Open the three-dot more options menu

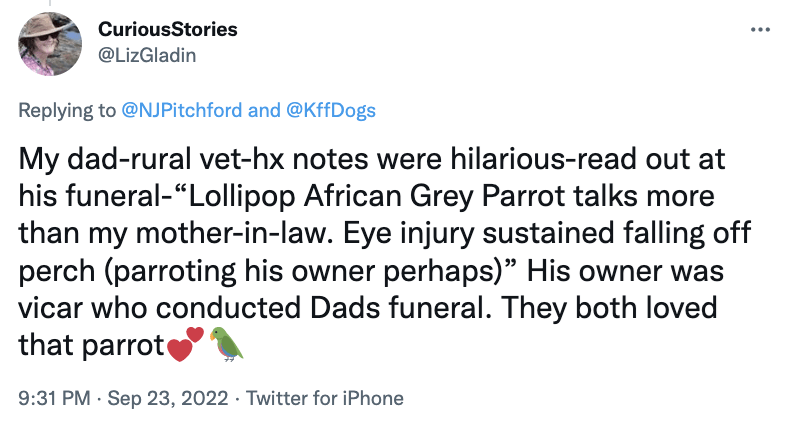click(x=760, y=29)
